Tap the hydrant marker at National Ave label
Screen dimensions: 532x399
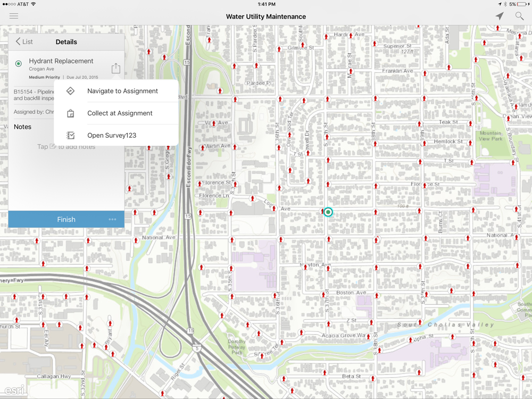tap(136, 240)
